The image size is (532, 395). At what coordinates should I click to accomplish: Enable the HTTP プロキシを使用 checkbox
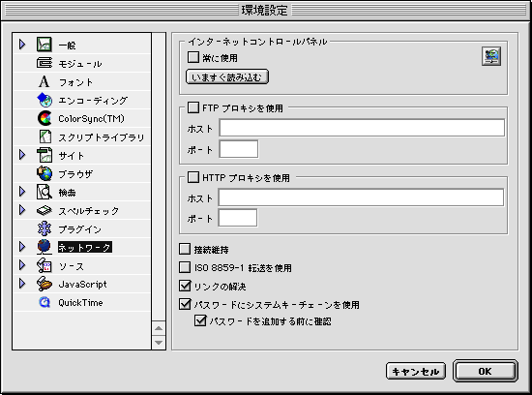click(x=193, y=177)
